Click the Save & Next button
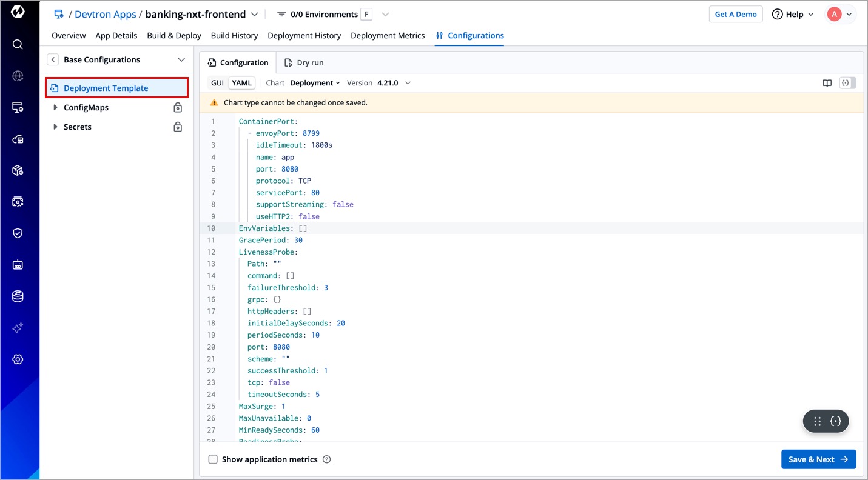The height and width of the screenshot is (480, 868). (x=818, y=459)
